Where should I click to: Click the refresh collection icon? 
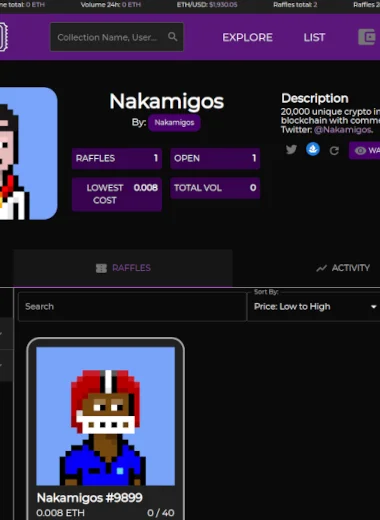pyautogui.click(x=334, y=151)
